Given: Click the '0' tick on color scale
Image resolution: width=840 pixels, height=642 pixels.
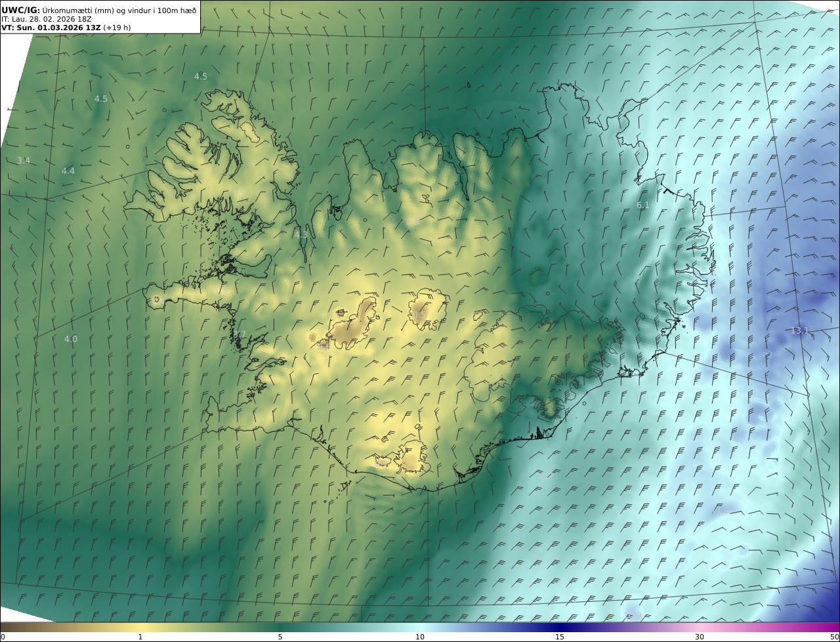Looking at the screenshot, I should click(x=3, y=637).
